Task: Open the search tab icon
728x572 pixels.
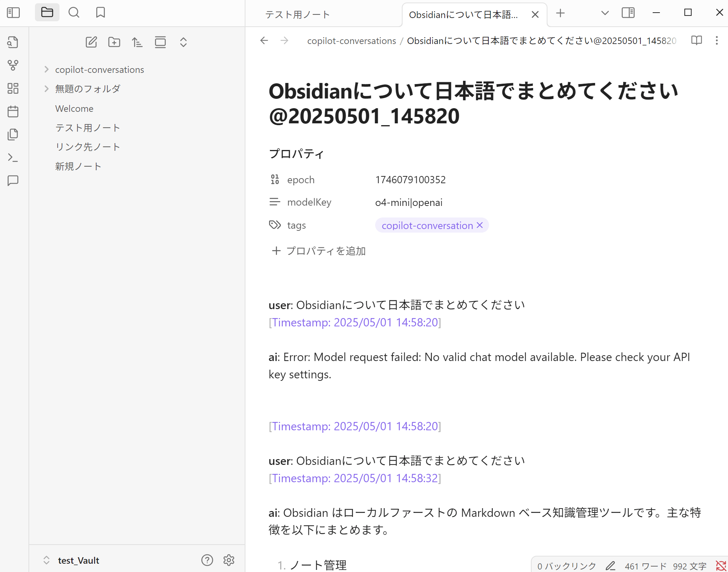Action: [74, 13]
